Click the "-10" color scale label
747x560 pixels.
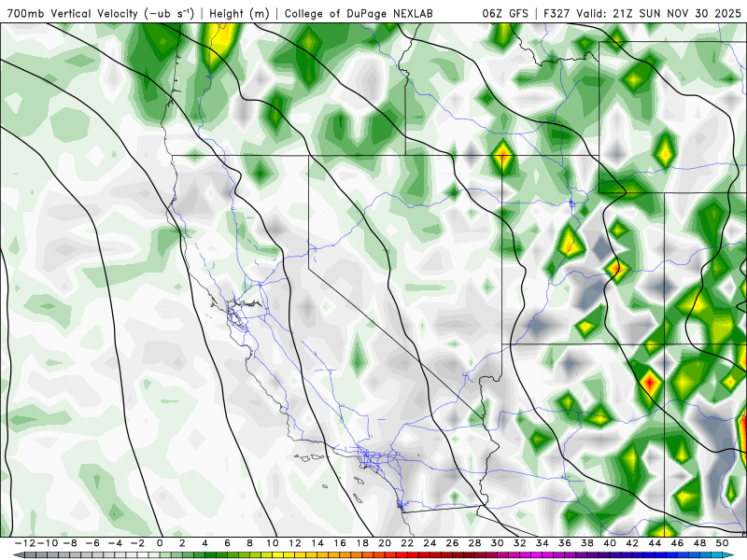pyautogui.click(x=48, y=543)
